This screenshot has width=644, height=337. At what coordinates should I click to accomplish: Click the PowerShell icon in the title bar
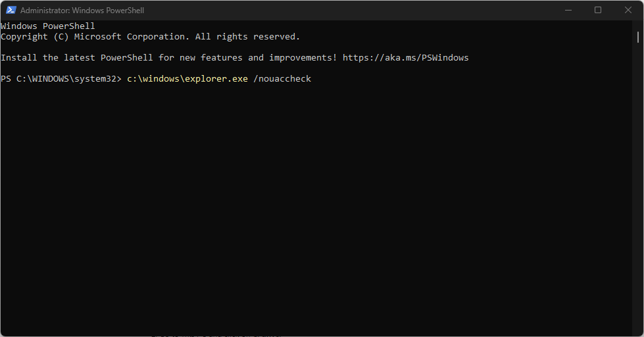tap(11, 11)
